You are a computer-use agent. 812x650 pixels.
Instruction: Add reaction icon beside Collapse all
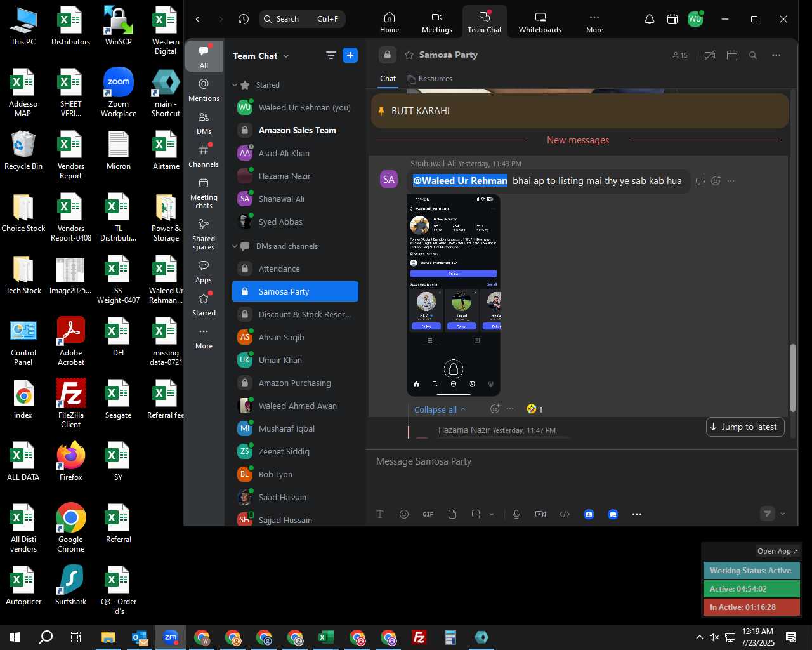point(495,409)
